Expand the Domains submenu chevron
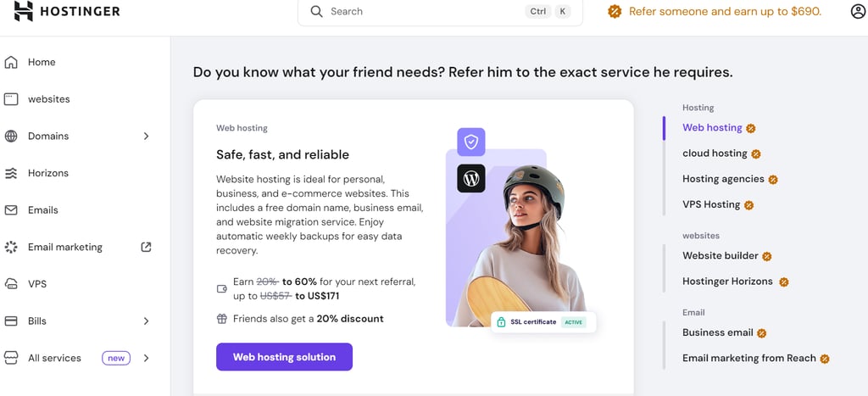 [x=146, y=137]
